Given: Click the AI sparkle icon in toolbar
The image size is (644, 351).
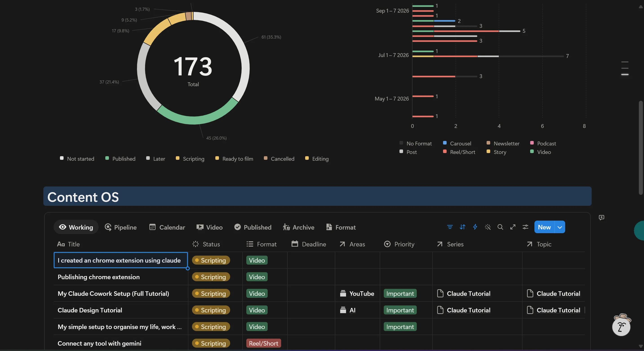Looking at the screenshot, I should pyautogui.click(x=488, y=227).
